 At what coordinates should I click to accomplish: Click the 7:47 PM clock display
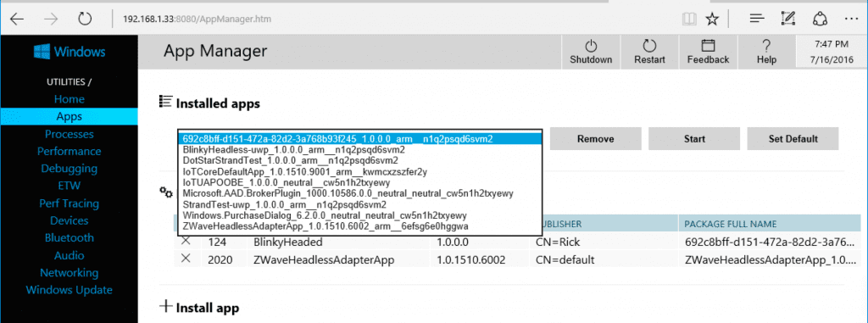(832, 44)
